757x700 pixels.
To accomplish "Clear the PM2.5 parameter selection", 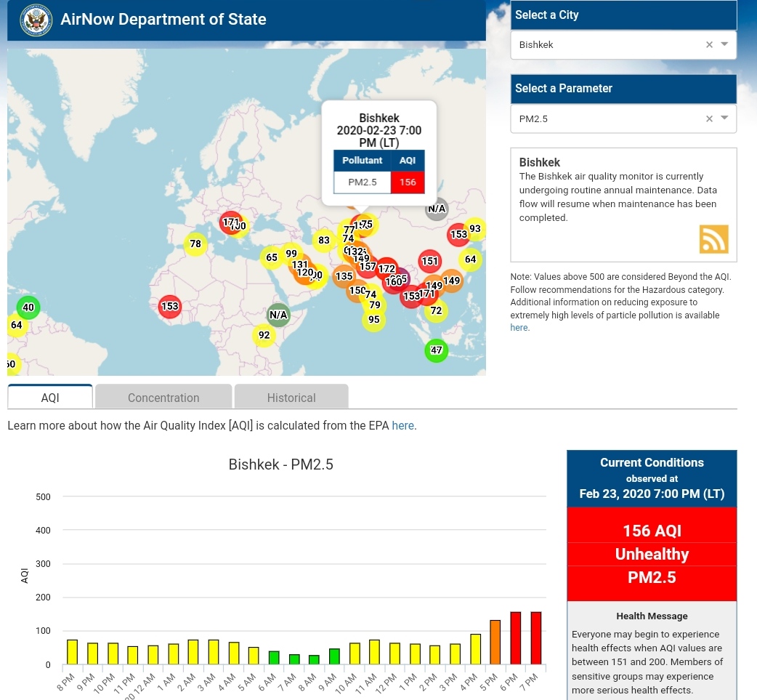I will point(709,118).
